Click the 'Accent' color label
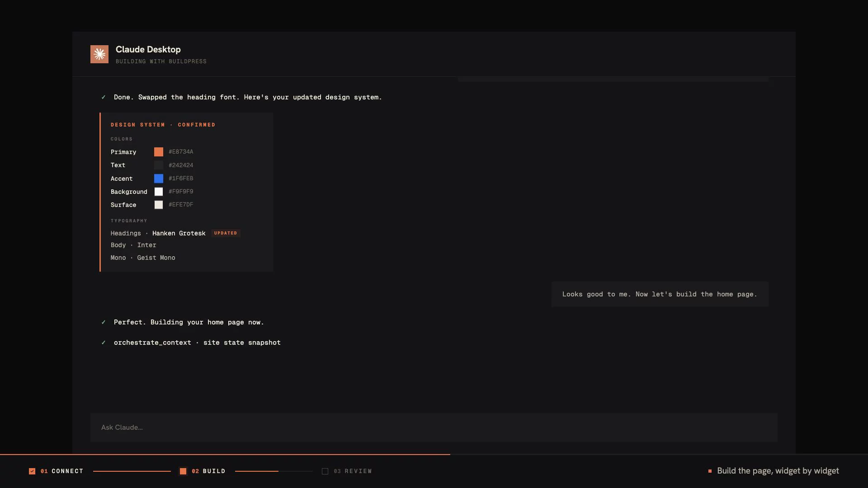Viewport: 868px width, 488px height. [x=122, y=179]
